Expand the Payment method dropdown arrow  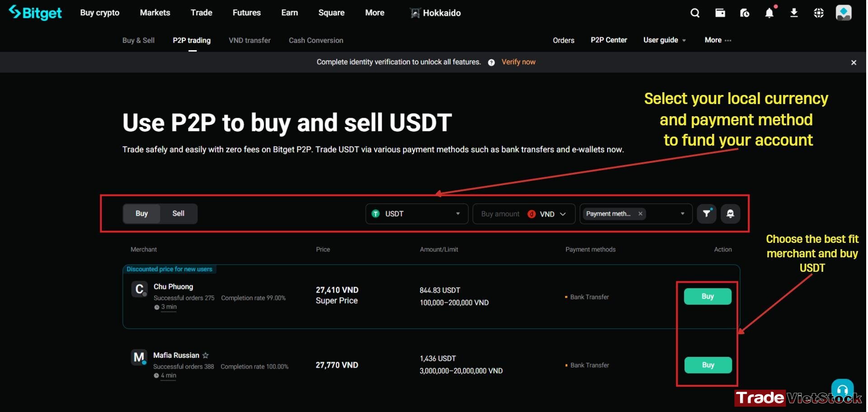pos(683,214)
